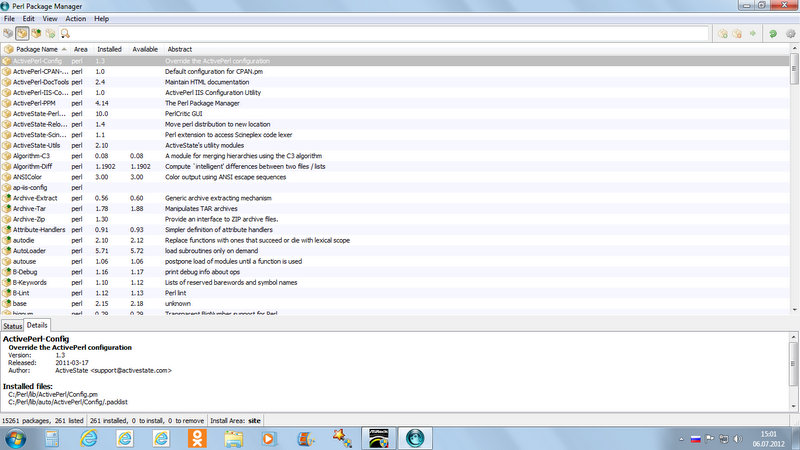Sort by Abstract column header
Image resolution: width=800 pixels, height=450 pixels.
pyautogui.click(x=180, y=49)
